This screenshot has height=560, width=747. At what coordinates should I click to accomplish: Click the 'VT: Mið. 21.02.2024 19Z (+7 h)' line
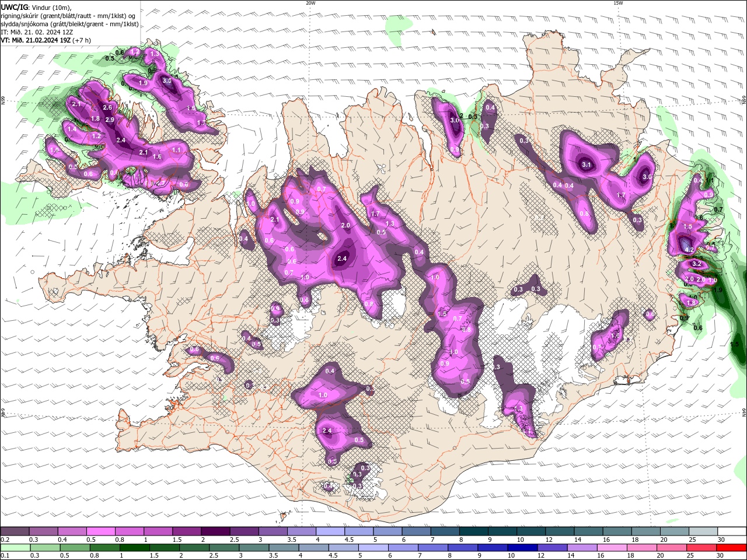point(46,40)
